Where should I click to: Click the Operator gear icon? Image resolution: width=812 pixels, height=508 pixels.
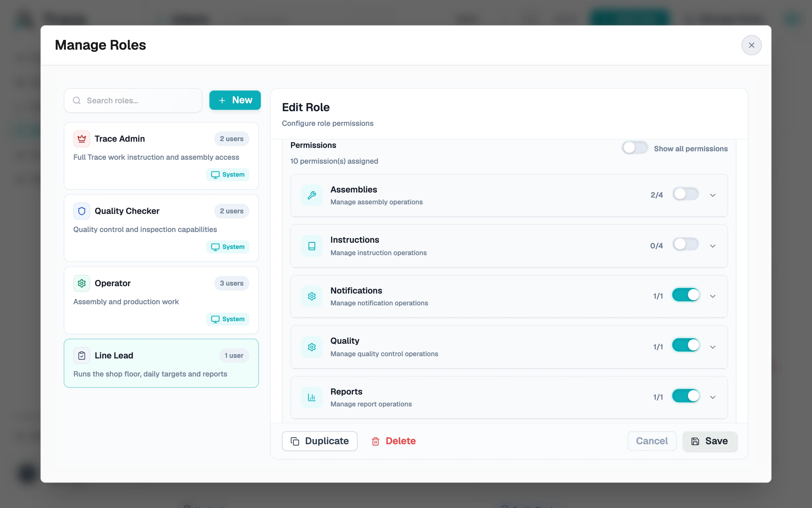[81, 283]
